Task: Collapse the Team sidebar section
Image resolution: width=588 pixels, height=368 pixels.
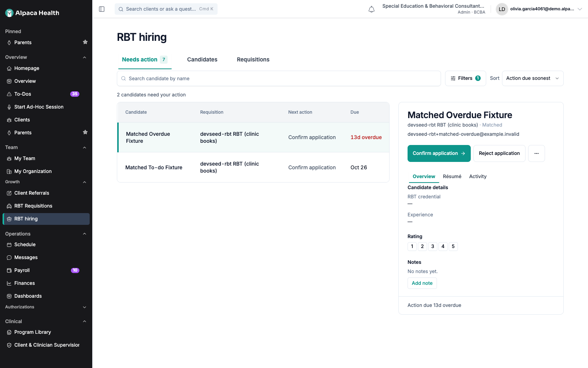Action: point(85,148)
